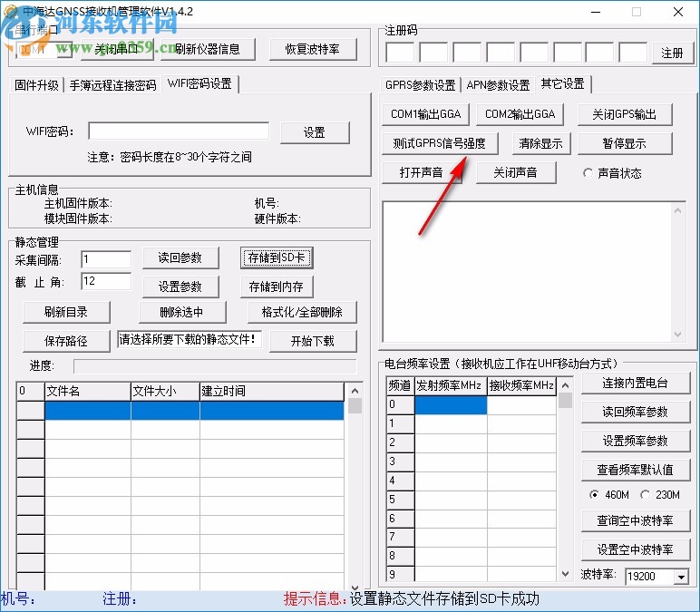Click 连接内置电台 button
This screenshot has width=700, height=612.
(636, 383)
